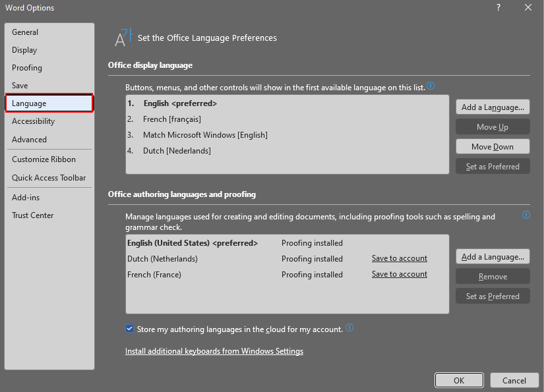
Task: Select English (United States) authoring language
Action: pyautogui.click(x=287, y=243)
